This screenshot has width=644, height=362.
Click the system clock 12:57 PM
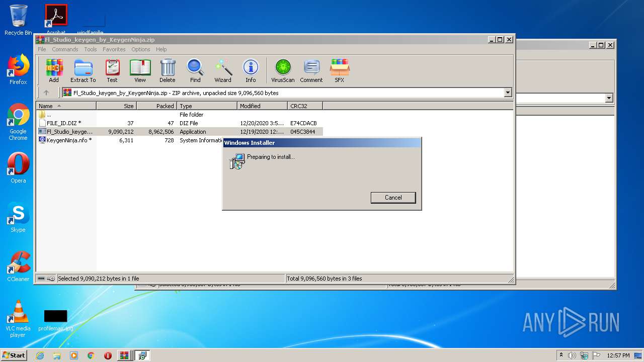[x=618, y=355]
